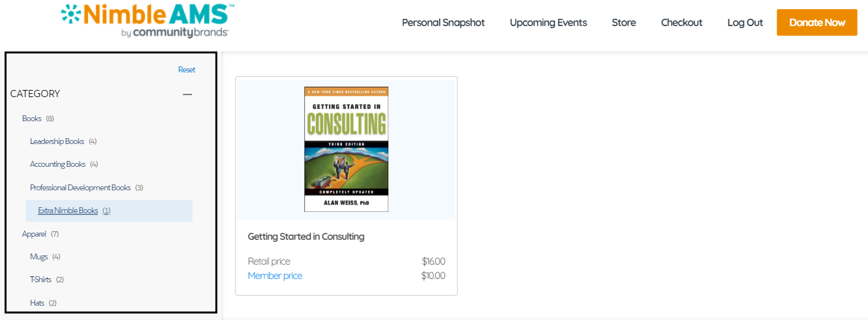Collapse the CATEGORY filter section
Screen dimensions: 868x320
[x=187, y=95]
